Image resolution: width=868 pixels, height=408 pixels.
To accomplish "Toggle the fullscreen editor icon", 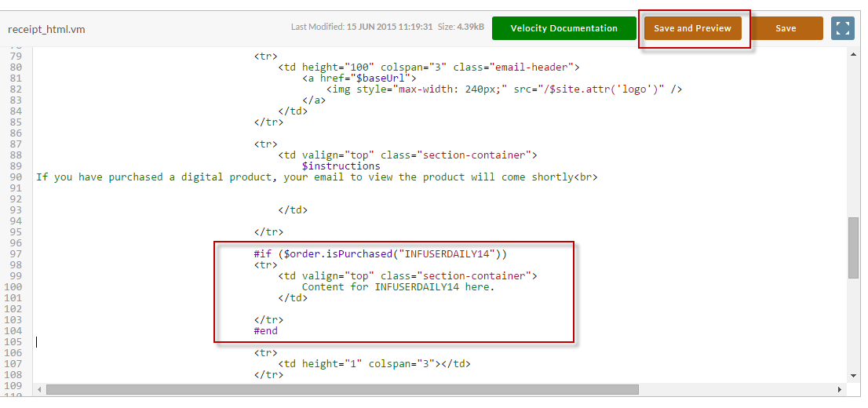I will point(843,28).
